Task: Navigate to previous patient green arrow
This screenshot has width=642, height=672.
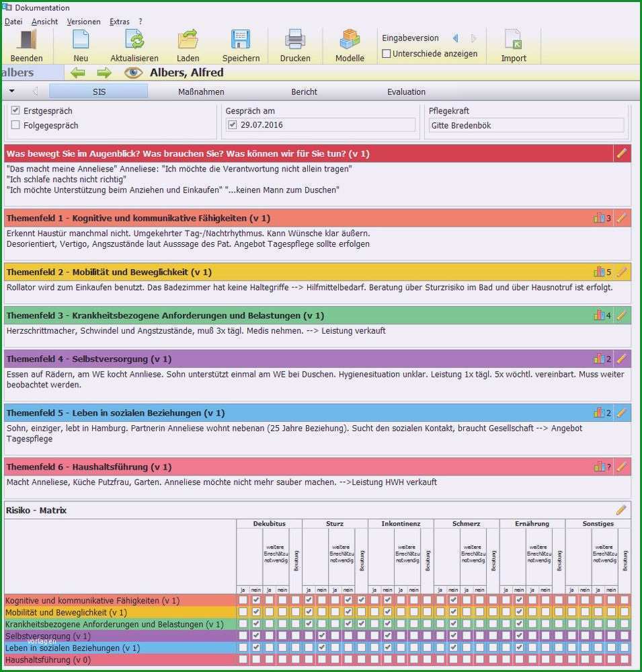Action: pyautogui.click(x=78, y=73)
